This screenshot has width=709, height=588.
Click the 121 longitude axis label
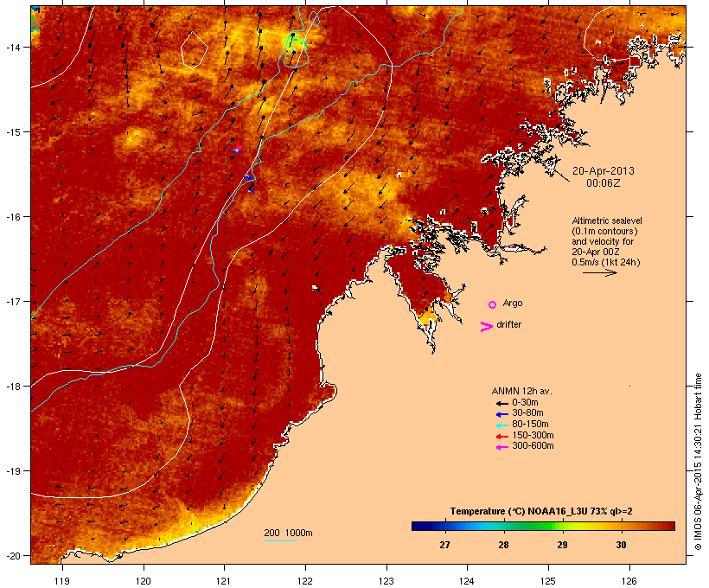point(224,581)
